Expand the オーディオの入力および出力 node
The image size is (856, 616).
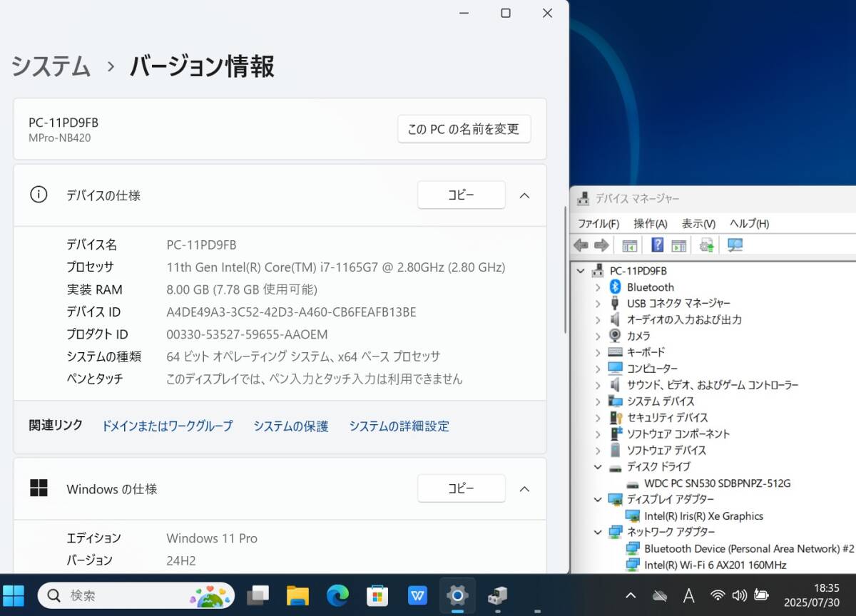click(598, 320)
